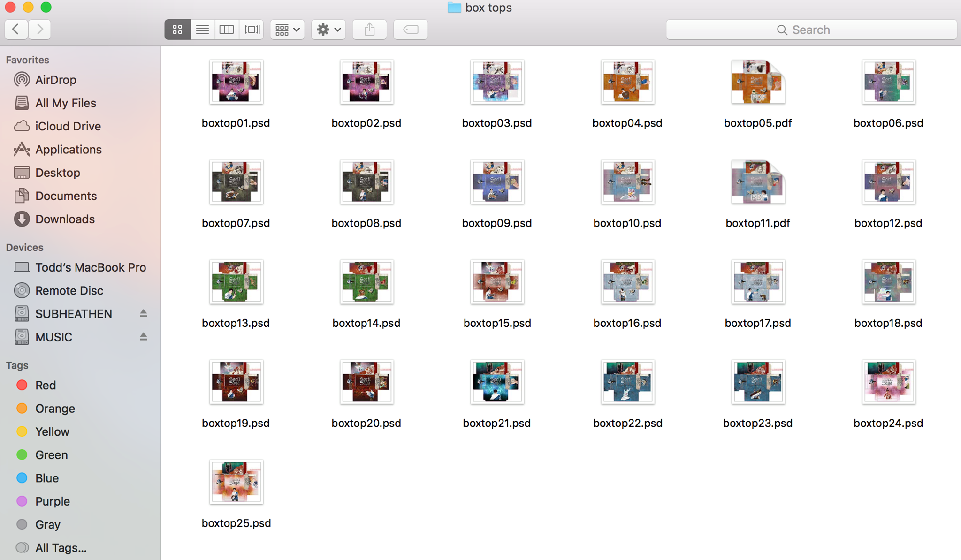This screenshot has height=560, width=961.
Task: Select the boxtop12.psd file thumbnail
Action: [x=888, y=182]
